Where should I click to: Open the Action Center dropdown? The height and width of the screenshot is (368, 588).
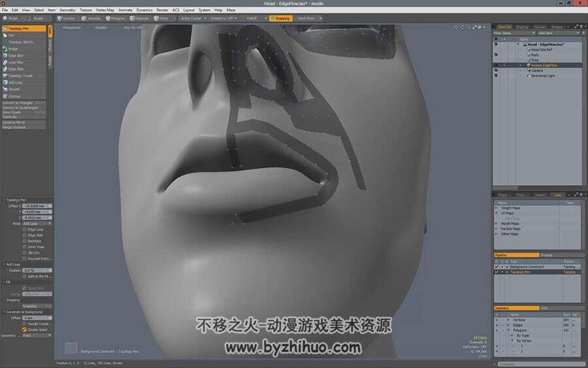pyautogui.click(x=192, y=18)
